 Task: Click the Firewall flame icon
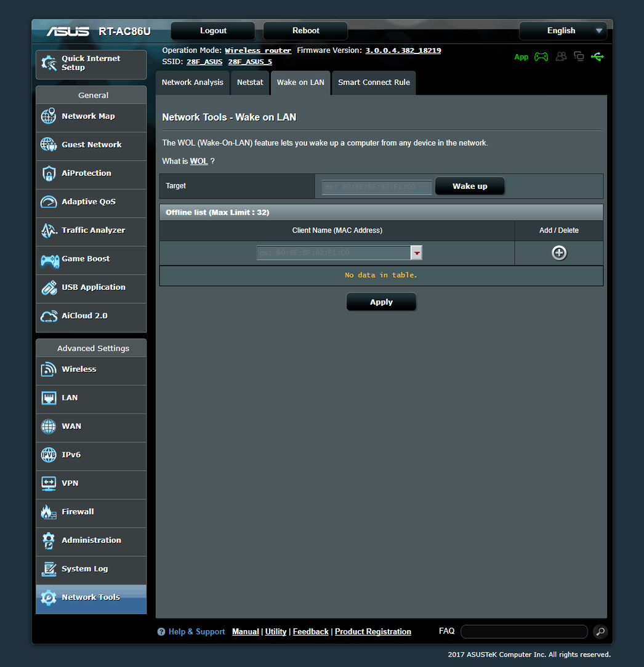(49, 512)
